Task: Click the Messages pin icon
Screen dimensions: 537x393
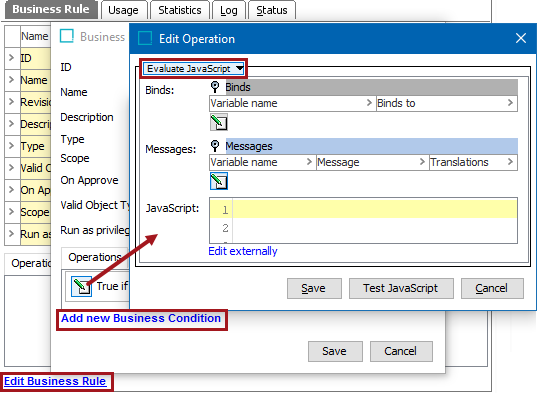Action: tap(215, 146)
